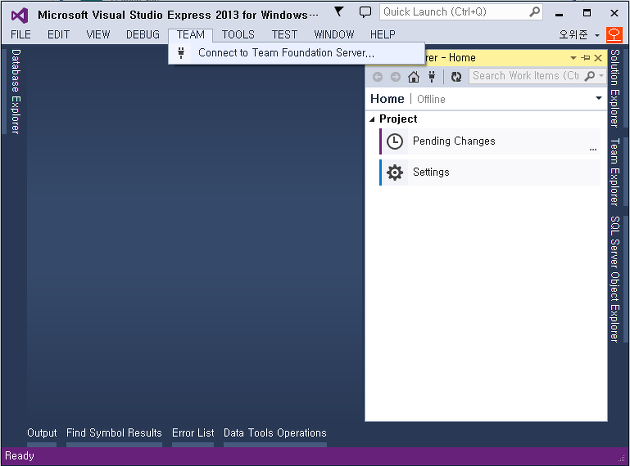This screenshot has width=630, height=466.
Task: Click Connect to Team Projects plug icon
Action: click(432, 76)
